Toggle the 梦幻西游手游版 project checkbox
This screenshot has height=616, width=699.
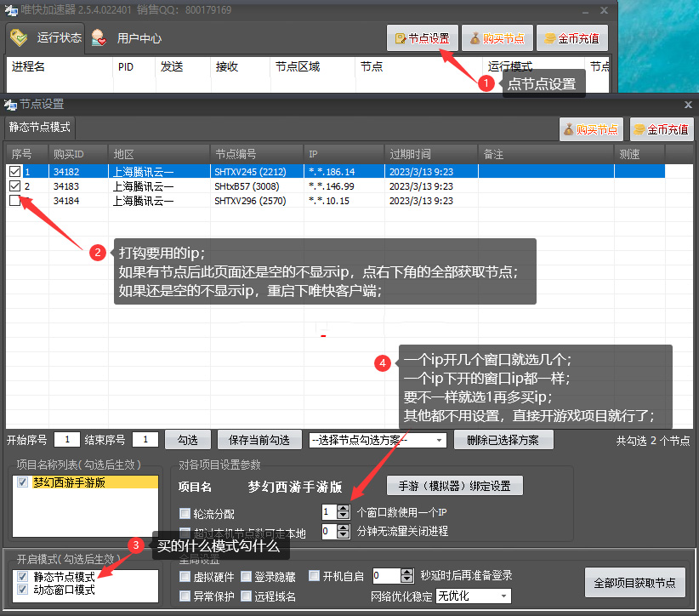22,482
